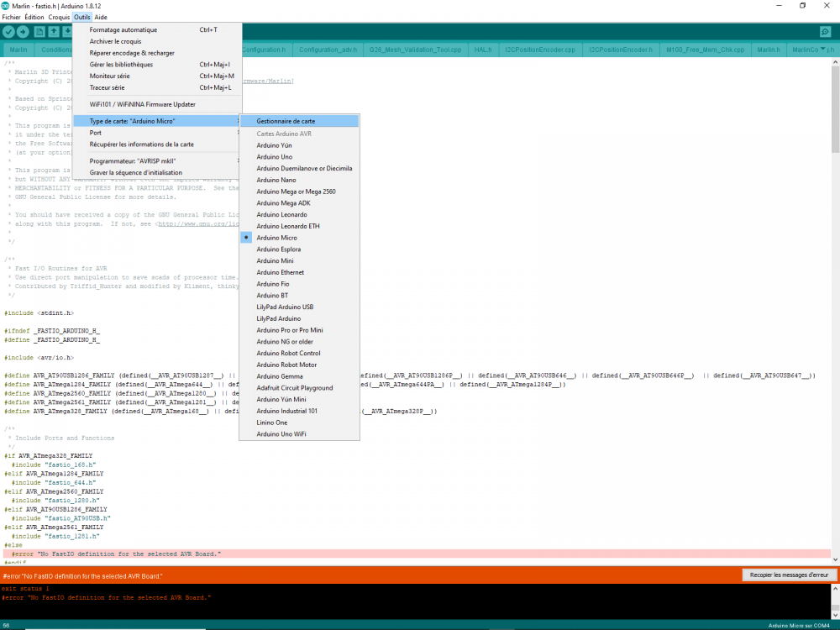Screen dimensions: 840x630
Task: Select Arduino Yún board
Action: (x=300, y=145)
